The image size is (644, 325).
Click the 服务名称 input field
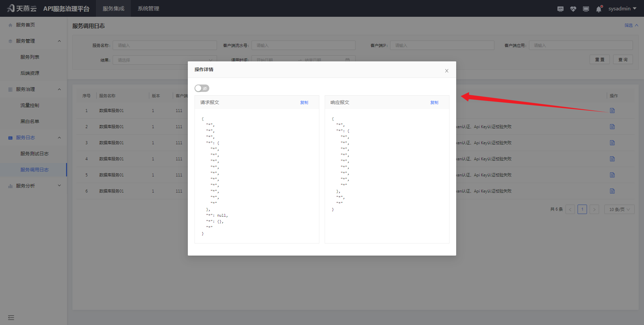coord(165,45)
